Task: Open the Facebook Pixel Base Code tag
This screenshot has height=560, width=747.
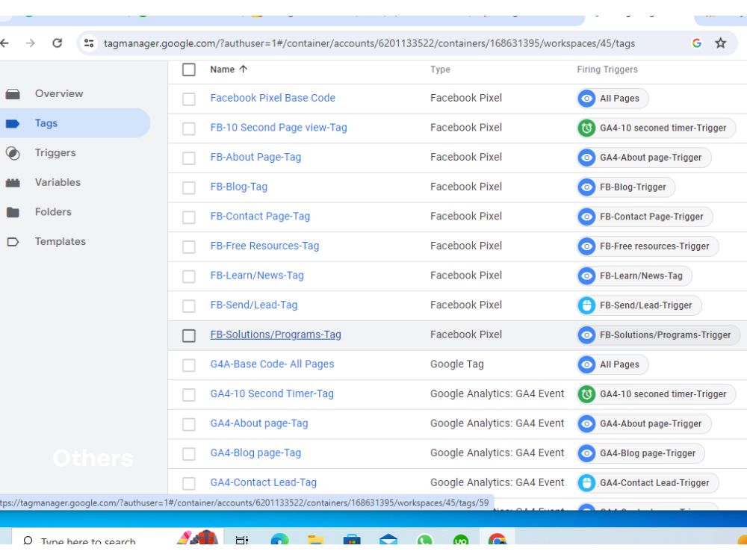Action: click(x=273, y=98)
